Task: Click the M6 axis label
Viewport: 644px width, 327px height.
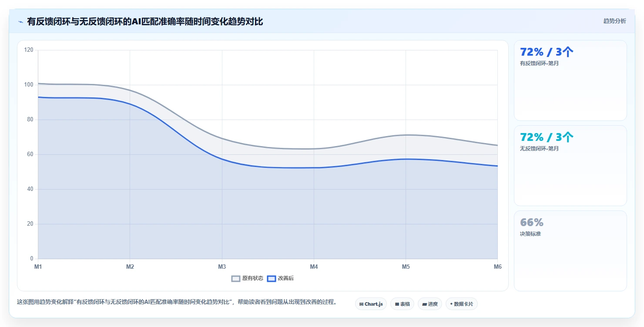Action: [x=497, y=267]
